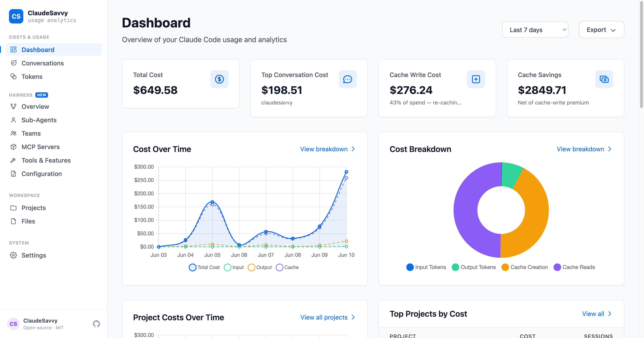Click chevron next to Cost Over Time breakdown

[353, 149]
